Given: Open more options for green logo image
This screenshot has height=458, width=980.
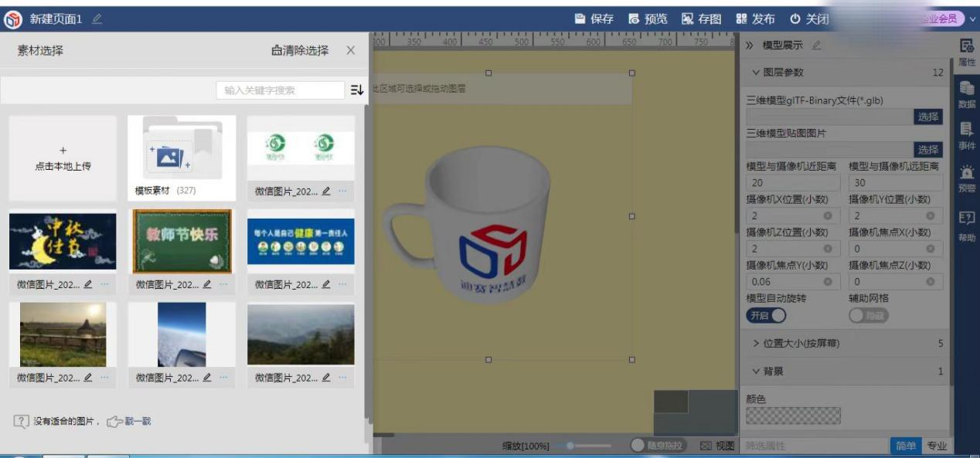Looking at the screenshot, I should tap(342, 191).
